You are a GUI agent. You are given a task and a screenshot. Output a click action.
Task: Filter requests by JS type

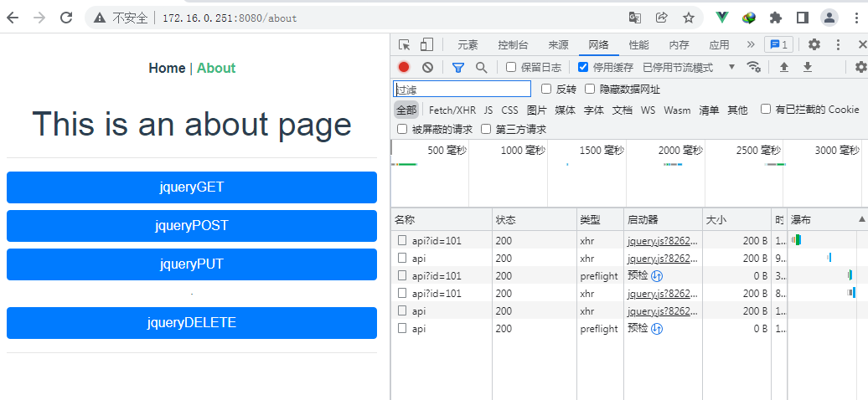[488, 110]
